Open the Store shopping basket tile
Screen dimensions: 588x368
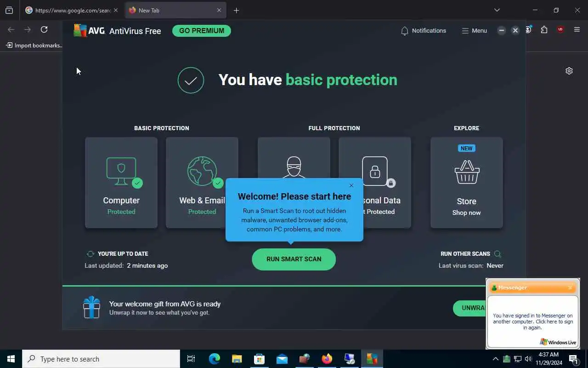tap(467, 183)
